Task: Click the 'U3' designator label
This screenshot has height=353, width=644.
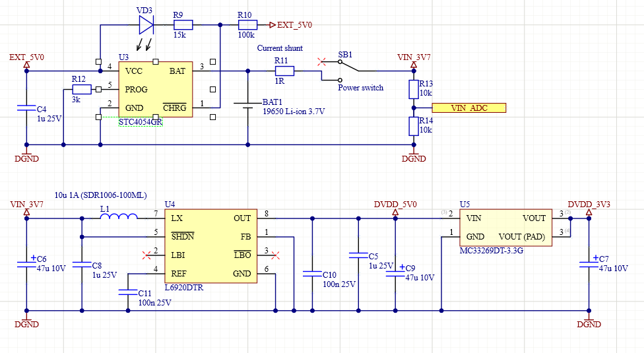Action: (x=123, y=57)
